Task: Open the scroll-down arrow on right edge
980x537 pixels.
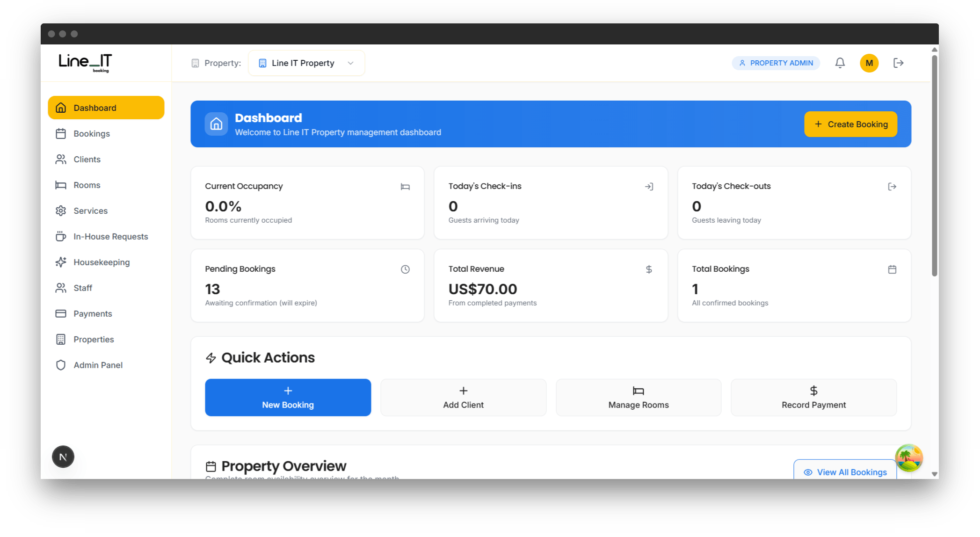Action: pyautogui.click(x=934, y=474)
